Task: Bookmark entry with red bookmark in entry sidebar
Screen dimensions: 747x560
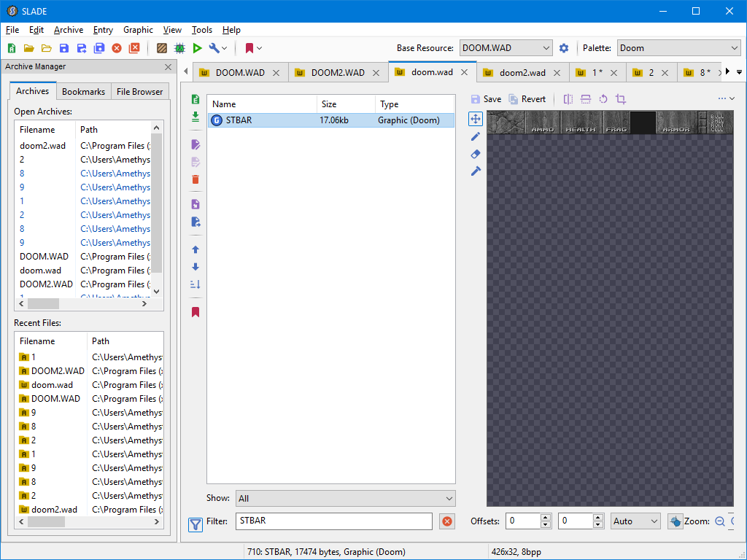Action: (196, 312)
